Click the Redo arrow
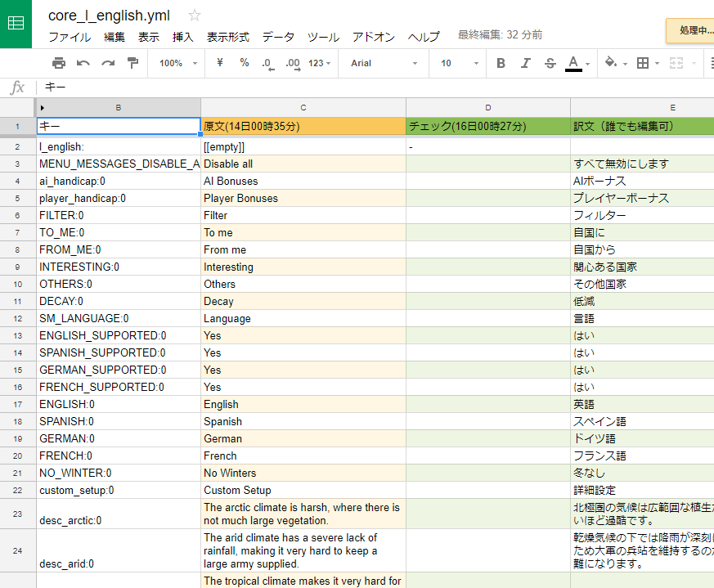Screen dimensions: 714x588 pos(108,63)
